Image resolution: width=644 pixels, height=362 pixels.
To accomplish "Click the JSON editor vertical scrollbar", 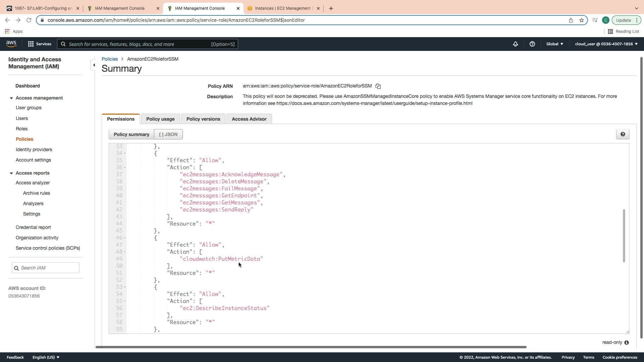I will tap(624, 236).
